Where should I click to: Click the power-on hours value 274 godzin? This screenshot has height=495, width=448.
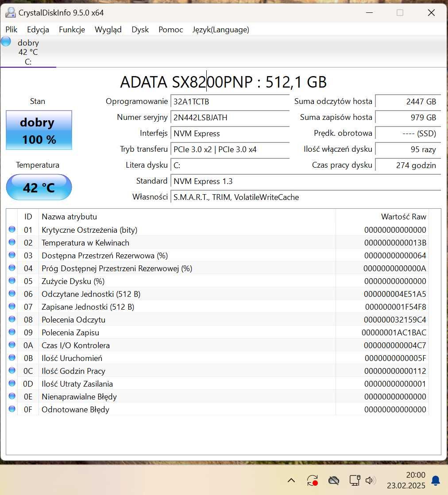click(x=408, y=165)
